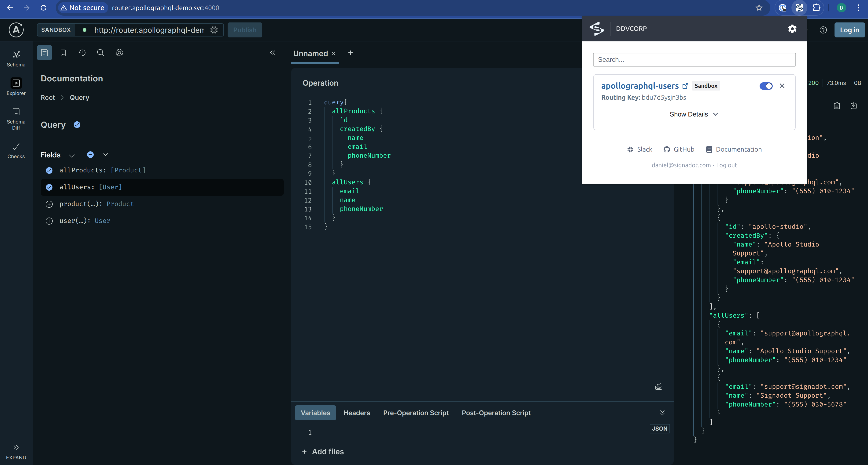Toggle the apollographql-users sandbox switch off
Screen dimensions: 868x465
pyautogui.click(x=766, y=86)
